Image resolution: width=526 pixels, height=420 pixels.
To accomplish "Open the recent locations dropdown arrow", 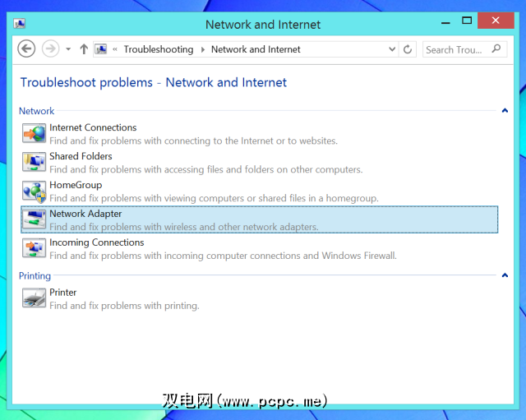I will click(x=68, y=49).
